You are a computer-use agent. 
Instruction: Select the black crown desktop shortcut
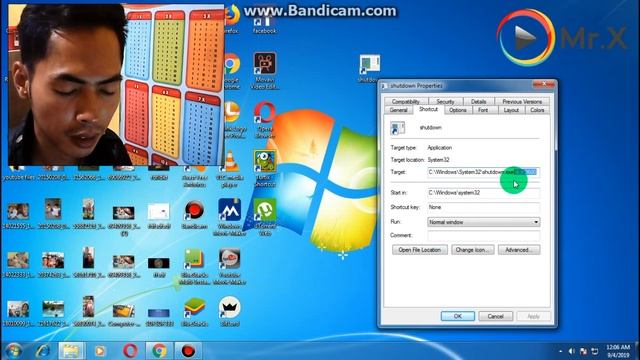[229, 311]
